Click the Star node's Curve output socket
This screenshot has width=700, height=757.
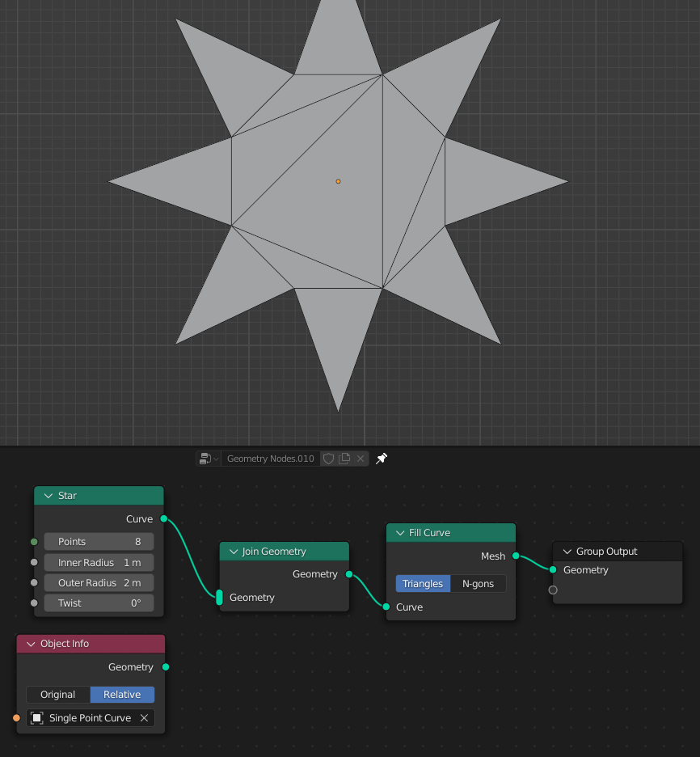click(x=165, y=519)
